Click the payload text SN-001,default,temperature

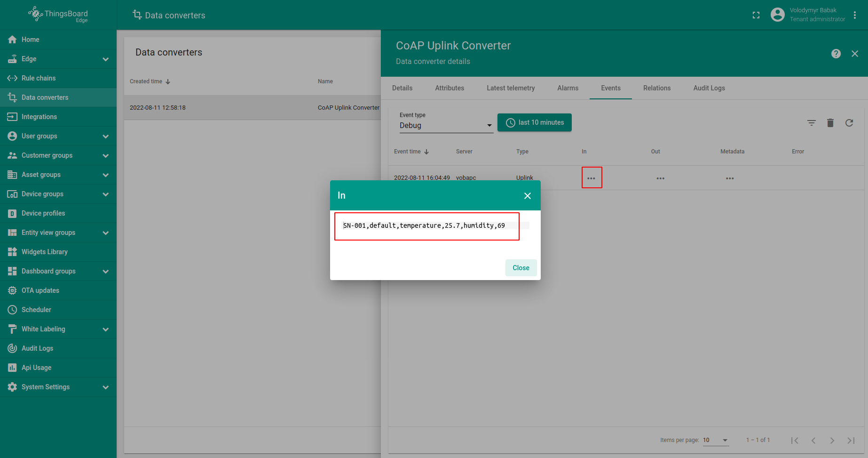tap(424, 225)
